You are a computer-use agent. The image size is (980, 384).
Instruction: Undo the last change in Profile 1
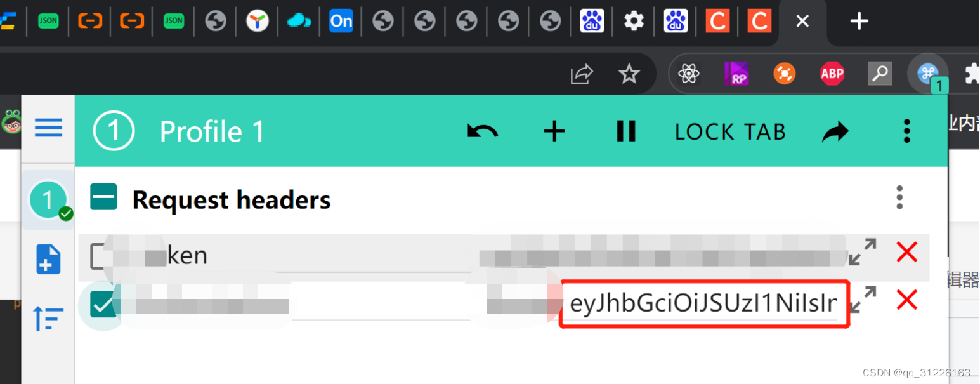[483, 131]
